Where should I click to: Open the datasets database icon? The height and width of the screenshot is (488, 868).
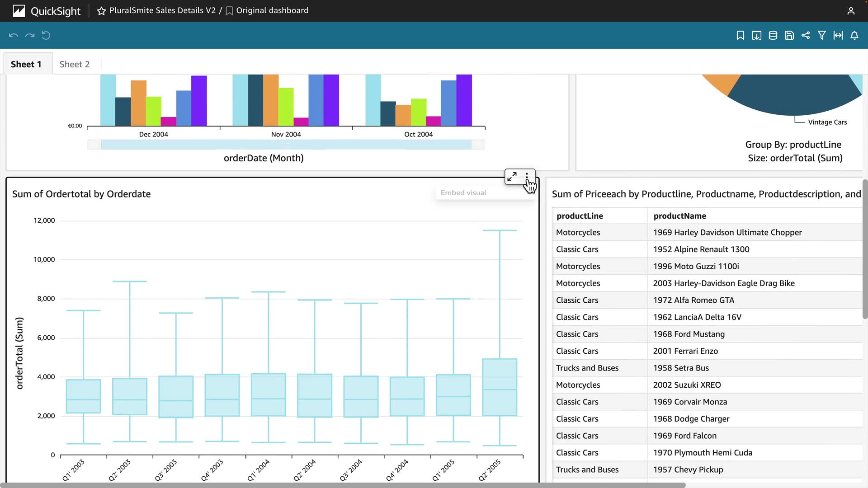coord(773,35)
